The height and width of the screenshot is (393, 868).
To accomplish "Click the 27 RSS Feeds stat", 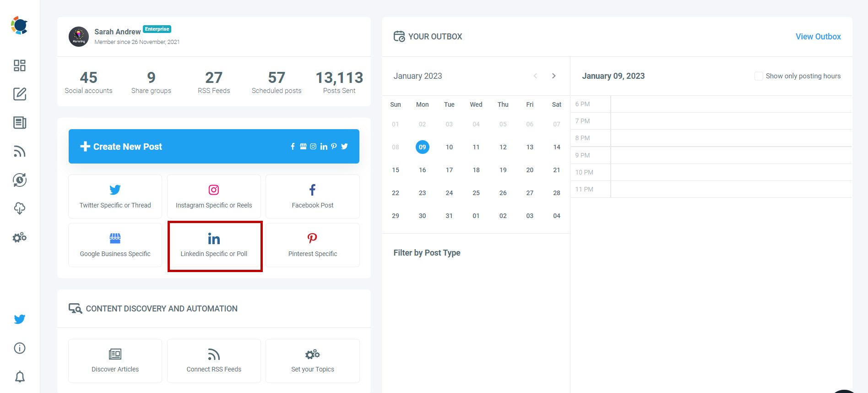I will tap(214, 82).
